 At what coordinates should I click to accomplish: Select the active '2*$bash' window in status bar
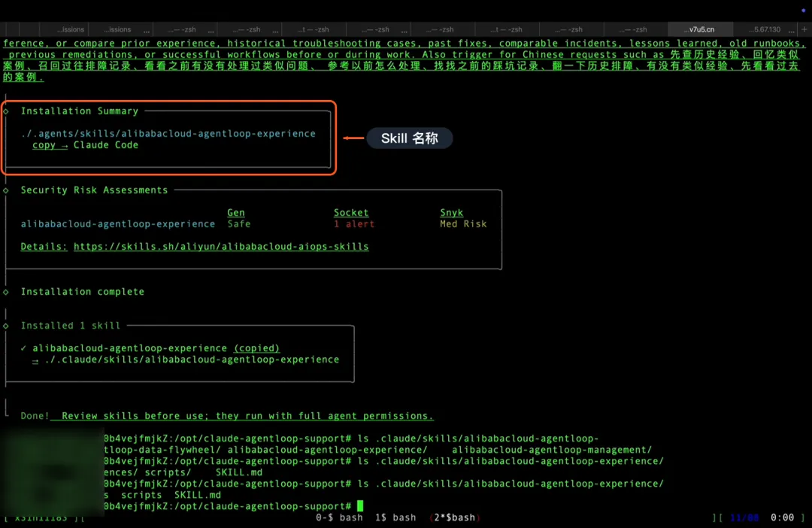tap(455, 517)
